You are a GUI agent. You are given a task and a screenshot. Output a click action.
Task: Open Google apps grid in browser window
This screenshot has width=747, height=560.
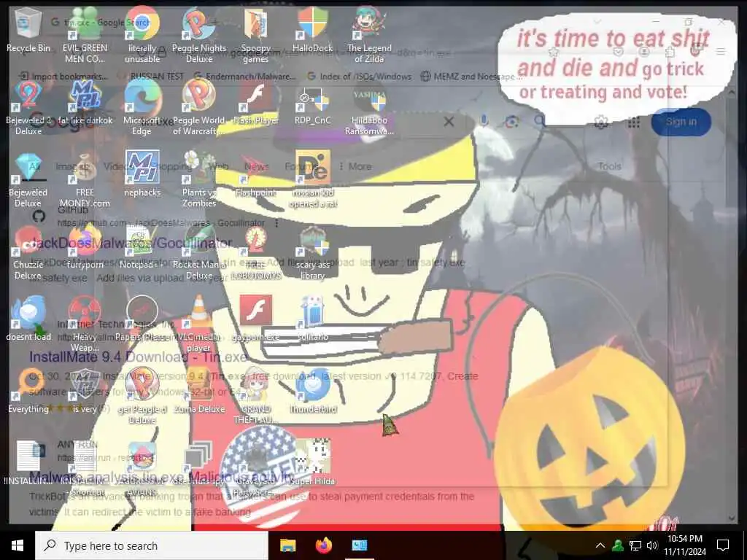tap(634, 122)
